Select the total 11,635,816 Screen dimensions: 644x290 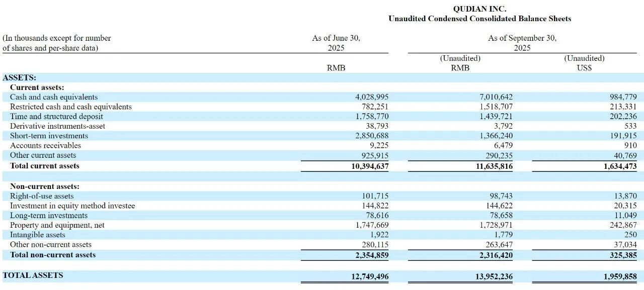(x=494, y=166)
